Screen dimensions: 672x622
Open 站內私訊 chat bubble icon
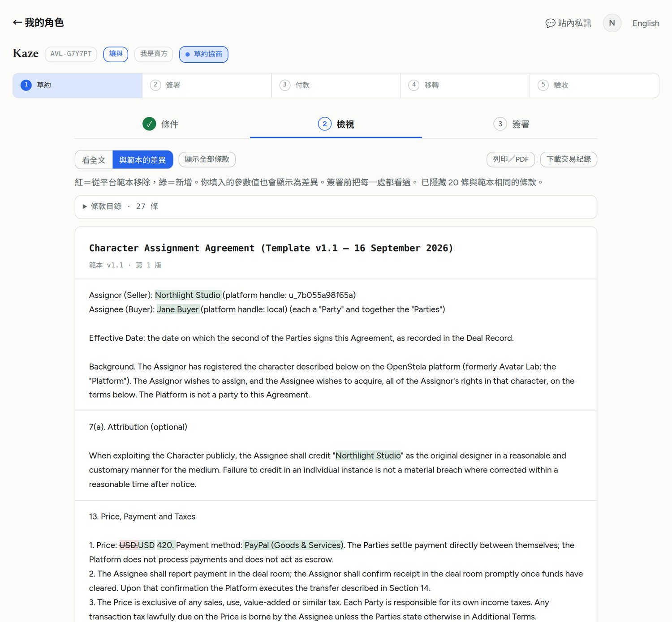point(550,23)
